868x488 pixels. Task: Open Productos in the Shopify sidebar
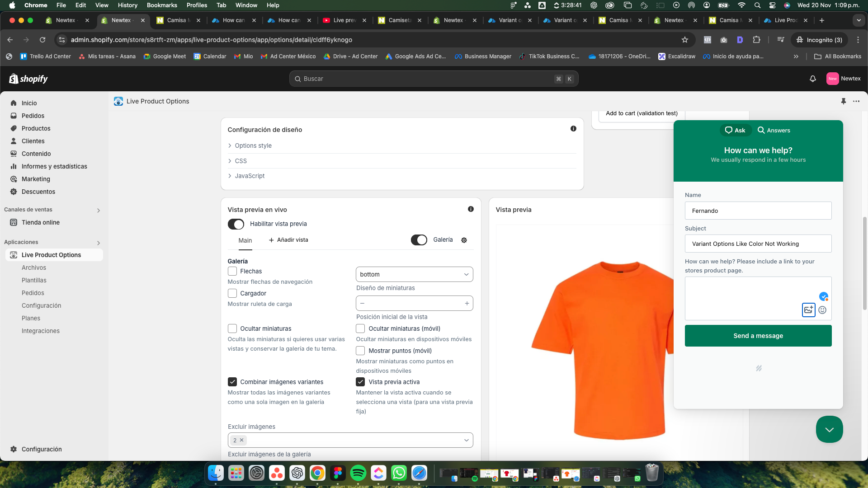tap(36, 128)
